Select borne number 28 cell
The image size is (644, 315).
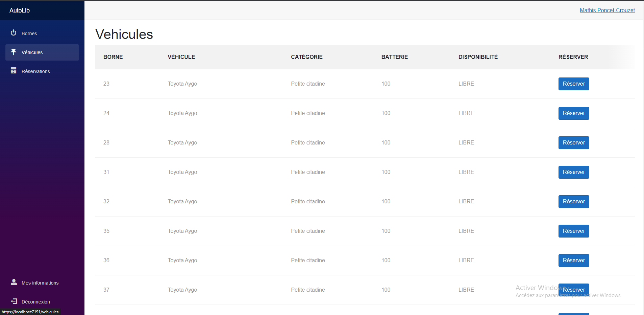(x=106, y=142)
